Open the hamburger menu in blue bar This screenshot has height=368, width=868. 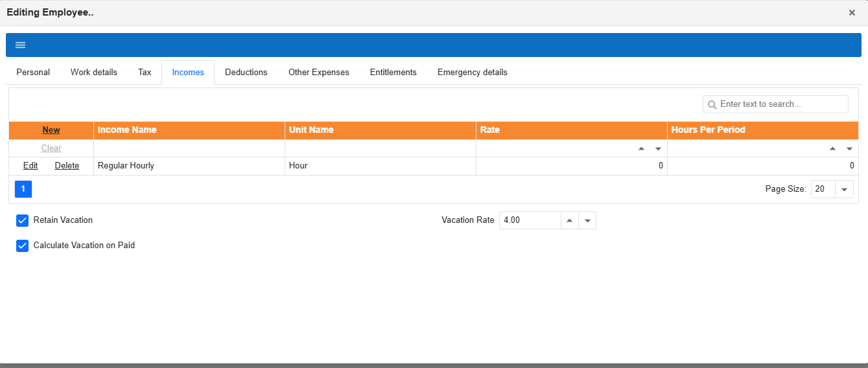pyautogui.click(x=20, y=45)
